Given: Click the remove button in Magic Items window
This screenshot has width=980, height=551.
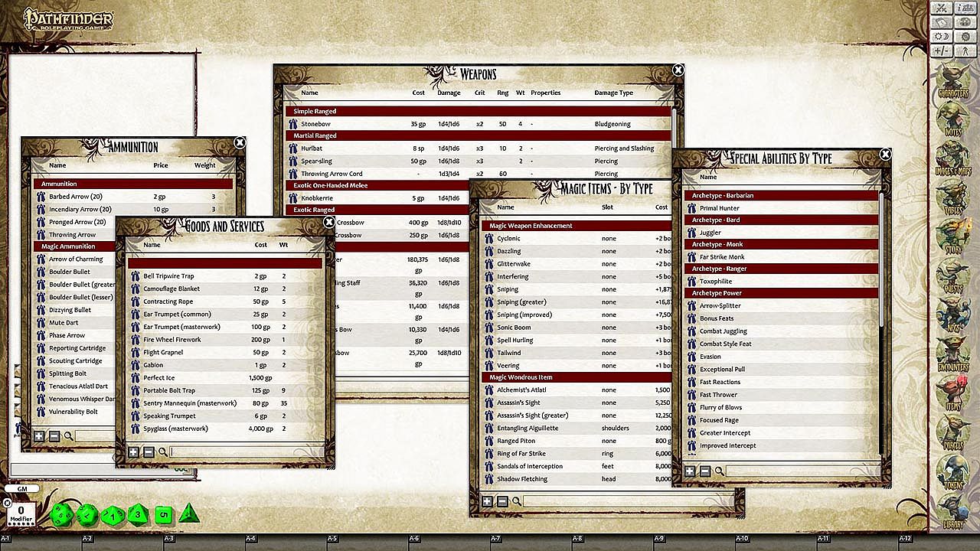Looking at the screenshot, I should (x=502, y=501).
